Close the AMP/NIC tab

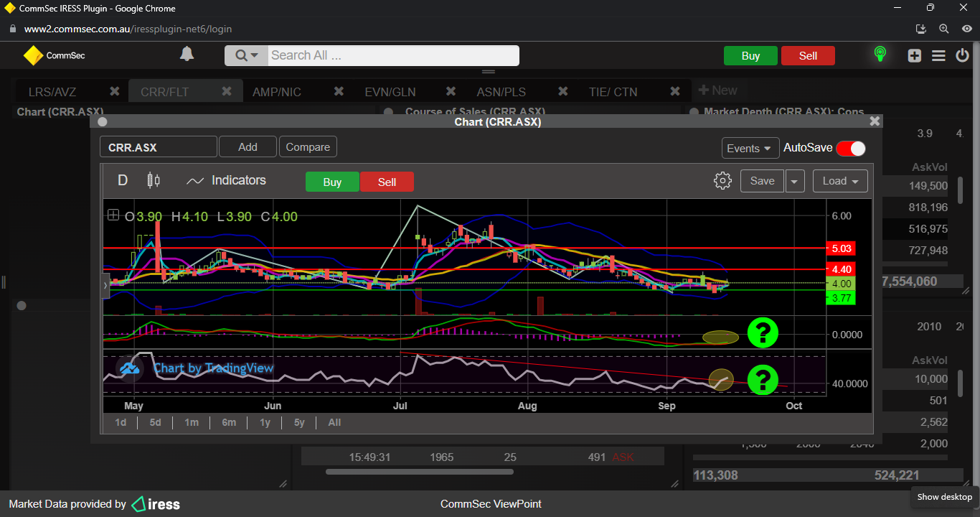[339, 91]
